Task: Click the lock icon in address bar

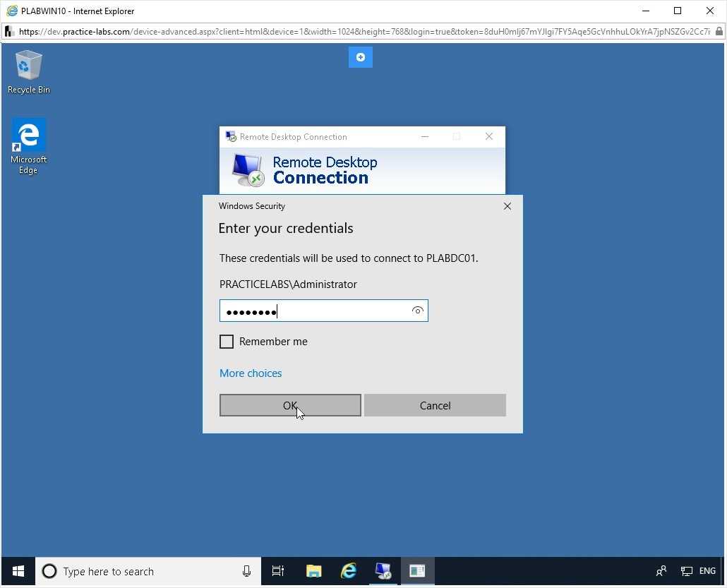Action: coord(719,32)
